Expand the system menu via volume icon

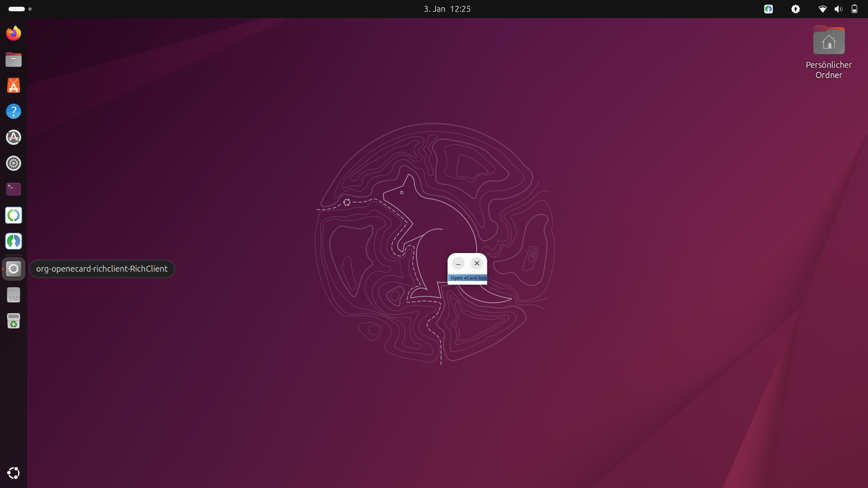click(x=838, y=9)
